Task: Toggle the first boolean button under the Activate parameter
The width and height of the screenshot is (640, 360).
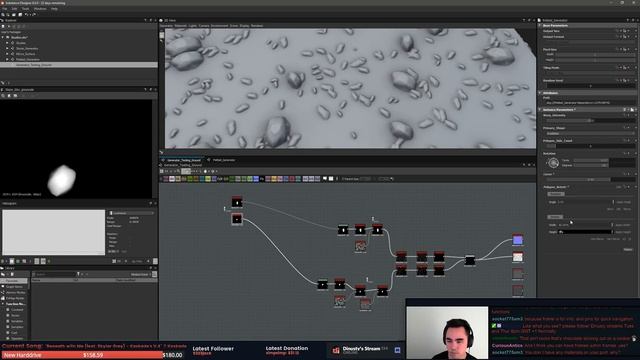Action: click(x=556, y=194)
